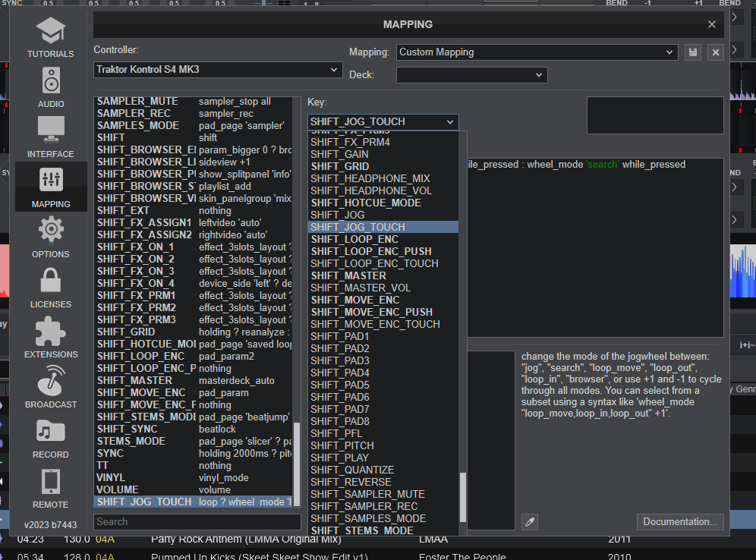Image resolution: width=756 pixels, height=560 pixels.
Task: Select SHIFT_PITCH in the Key dropdown list
Action: pos(383,445)
